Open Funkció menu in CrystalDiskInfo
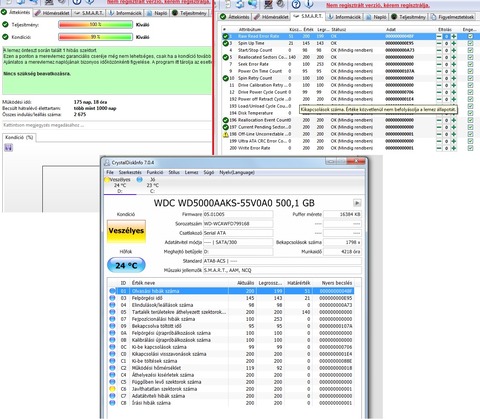 [x=155, y=172]
